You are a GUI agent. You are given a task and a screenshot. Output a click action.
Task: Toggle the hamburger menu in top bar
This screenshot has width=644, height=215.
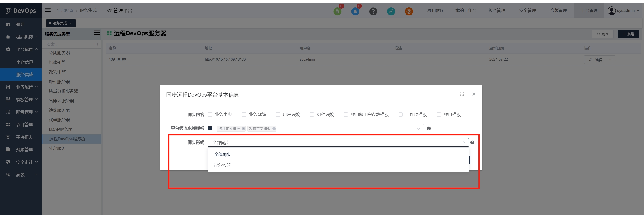click(x=48, y=10)
